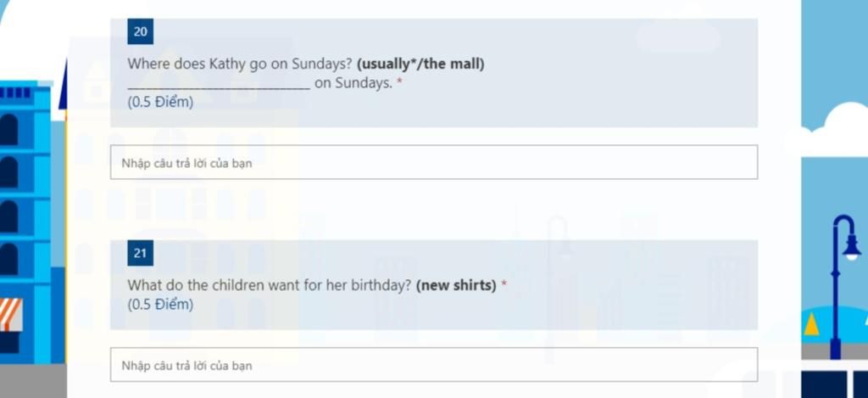The image size is (868, 398).
Task: Click the question 20 answer text box
Action: (x=433, y=162)
